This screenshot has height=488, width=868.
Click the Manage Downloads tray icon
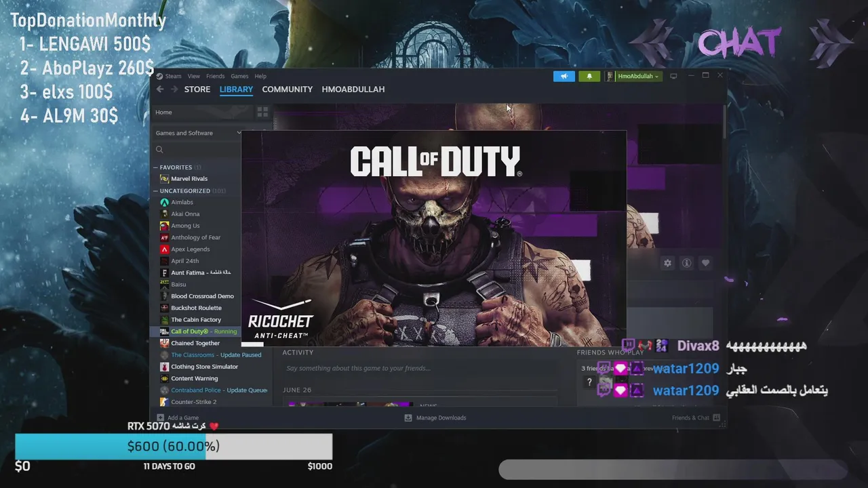tap(408, 418)
